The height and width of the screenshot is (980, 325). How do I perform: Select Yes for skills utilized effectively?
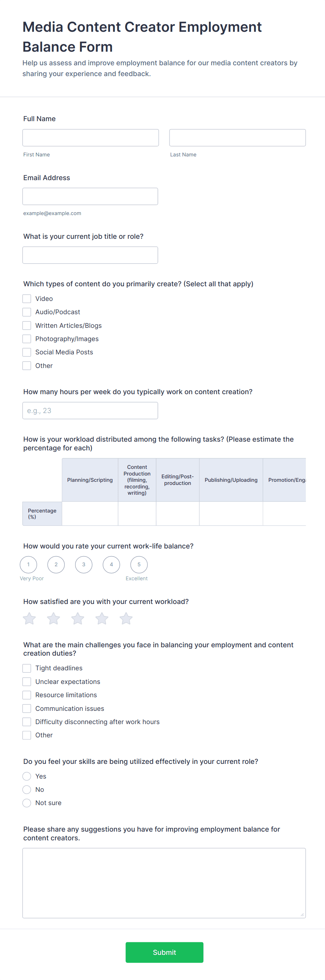[x=27, y=776]
